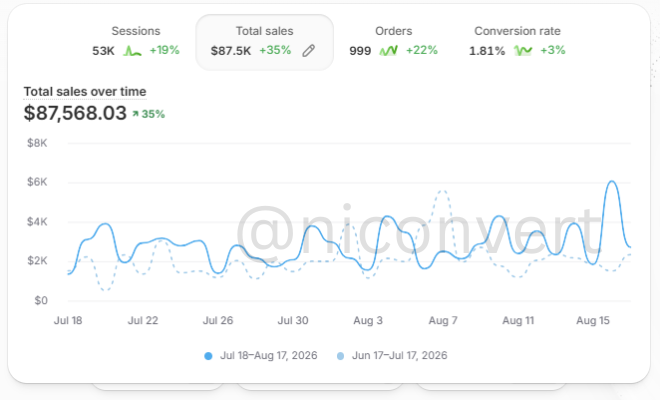Click the Jul 22 x-axis label
The width and height of the screenshot is (660, 400).
point(143,320)
